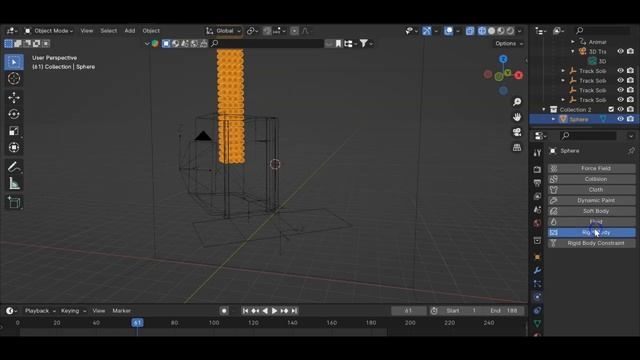Viewport: 640px width, 360px height.
Task: Open the Object Mode dropdown
Action: (49, 31)
